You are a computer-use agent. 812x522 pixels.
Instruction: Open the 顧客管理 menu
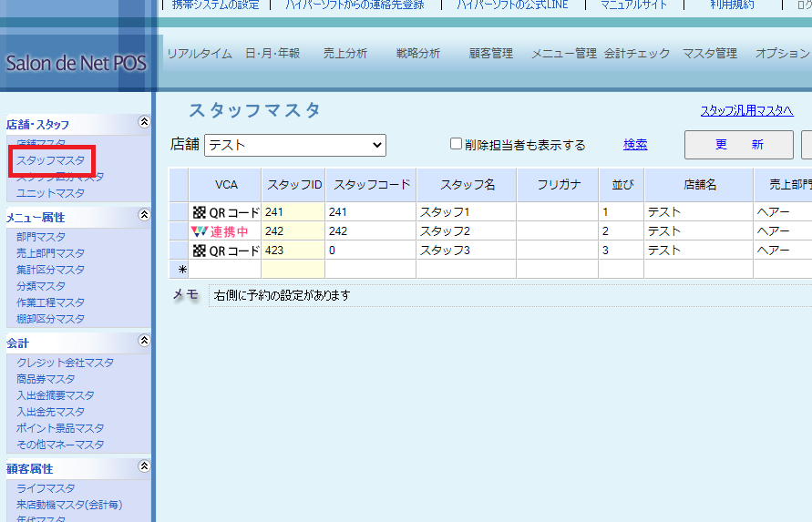(x=491, y=54)
